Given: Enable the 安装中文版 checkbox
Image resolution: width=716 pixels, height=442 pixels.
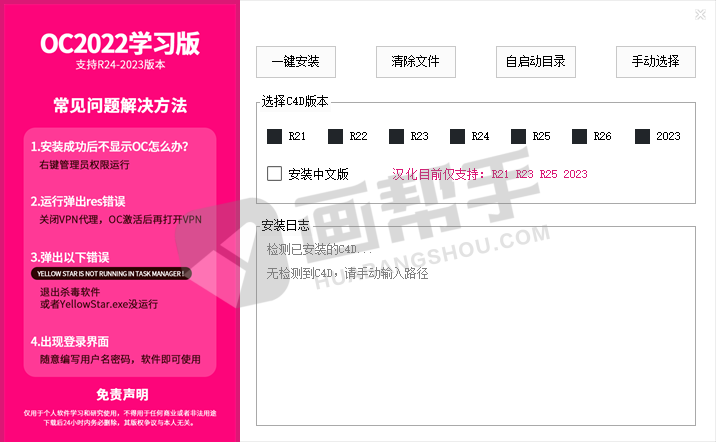Looking at the screenshot, I should [274, 174].
